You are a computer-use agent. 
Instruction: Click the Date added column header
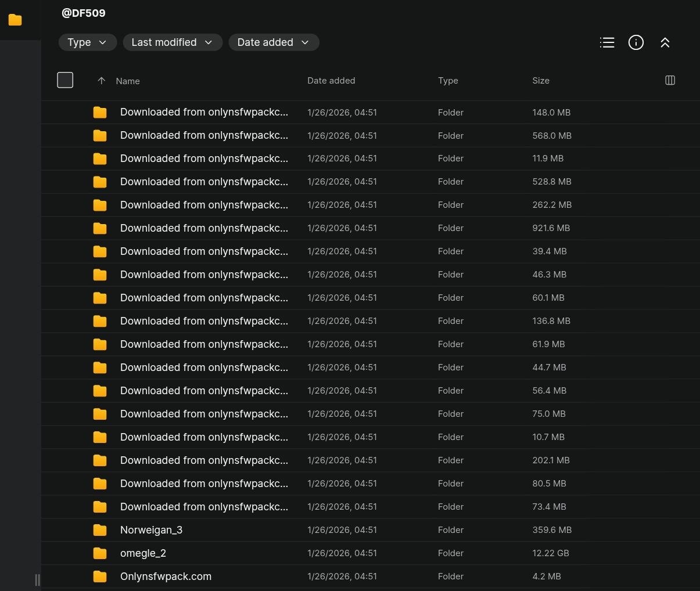[331, 81]
